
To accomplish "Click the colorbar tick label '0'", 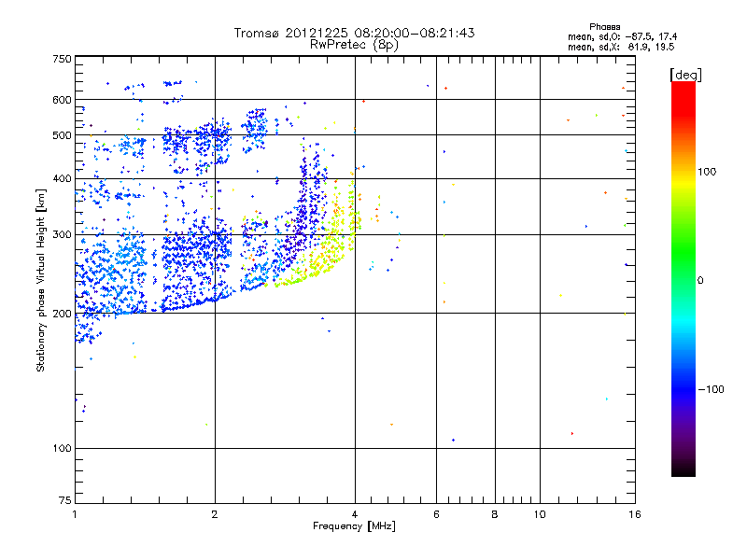I will tap(700, 281).
